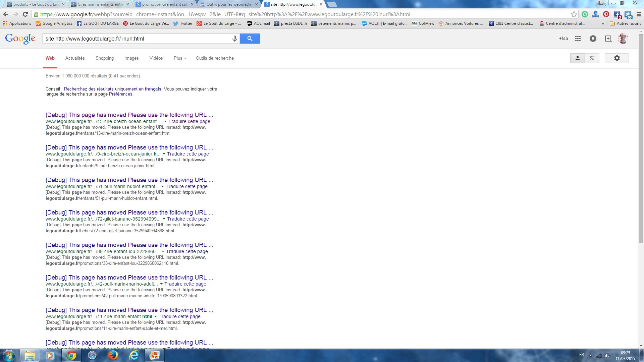Open the Applications bookmarks shortcut

pyautogui.click(x=17, y=23)
